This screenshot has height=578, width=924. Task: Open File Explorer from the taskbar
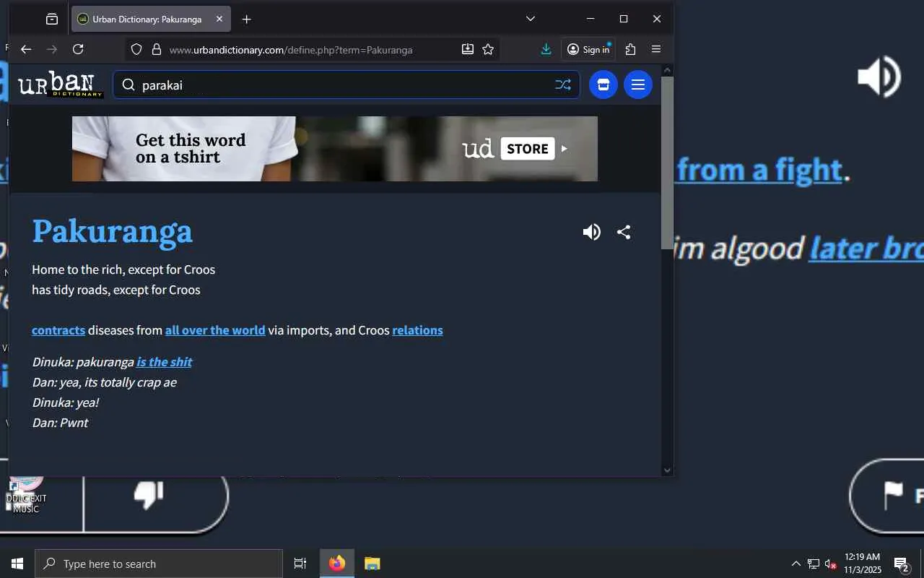click(x=372, y=564)
